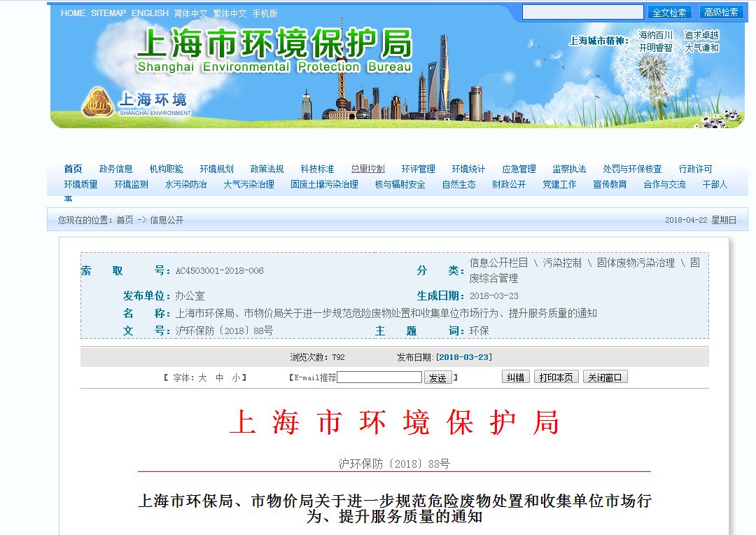Open the 总量控制 menu item
The width and height of the screenshot is (756, 535).
pos(368,169)
